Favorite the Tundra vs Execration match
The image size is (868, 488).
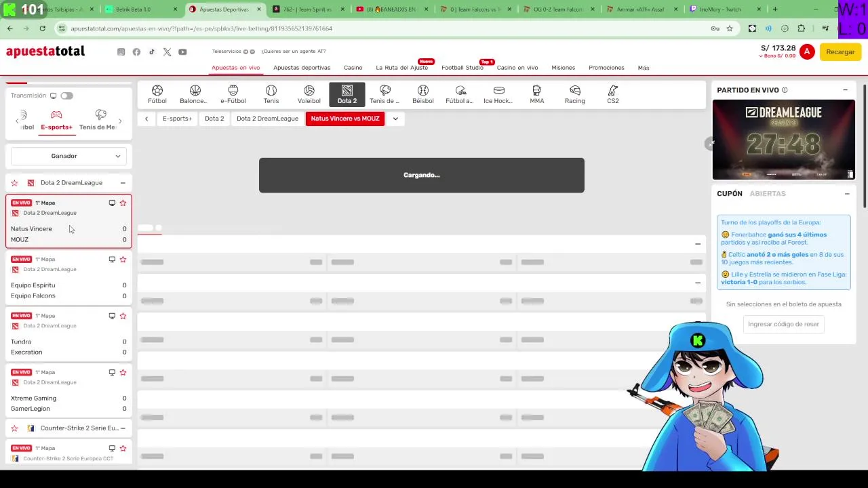(x=123, y=316)
